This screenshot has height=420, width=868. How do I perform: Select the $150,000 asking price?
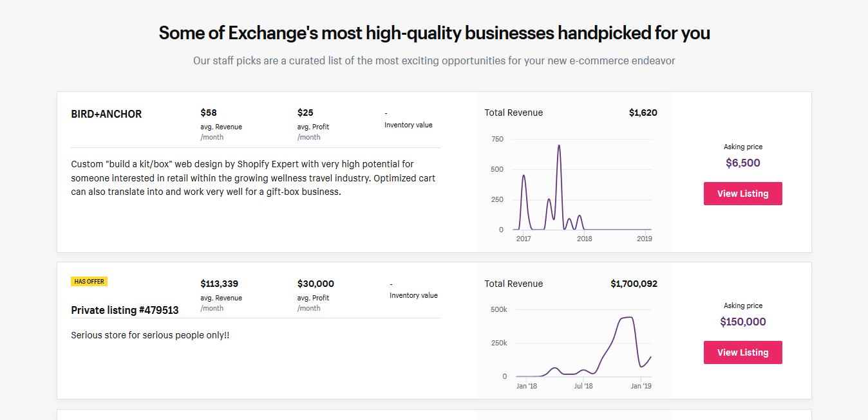tap(742, 322)
